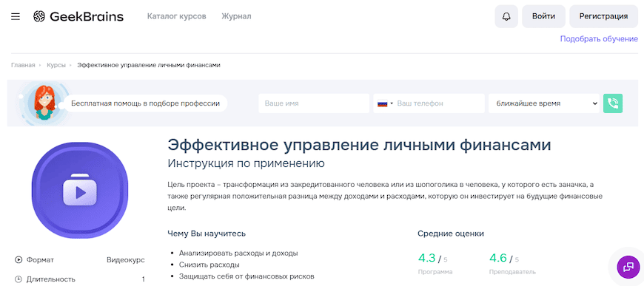Open Каталог курсов menu
The height and width of the screenshot is (286, 644).
(177, 16)
